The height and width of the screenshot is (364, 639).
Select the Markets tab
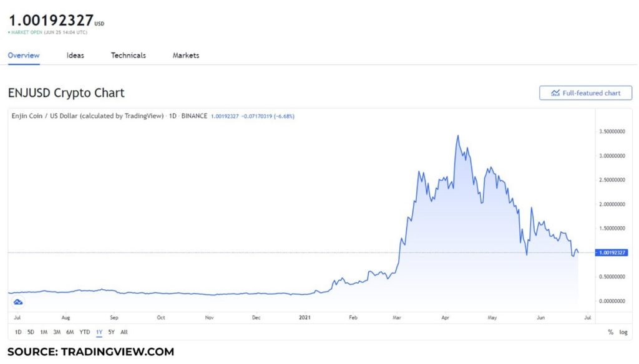(x=186, y=55)
